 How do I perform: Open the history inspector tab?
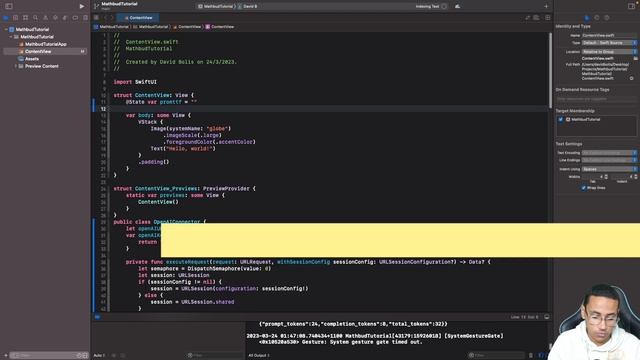pyautogui.click(x=597, y=18)
